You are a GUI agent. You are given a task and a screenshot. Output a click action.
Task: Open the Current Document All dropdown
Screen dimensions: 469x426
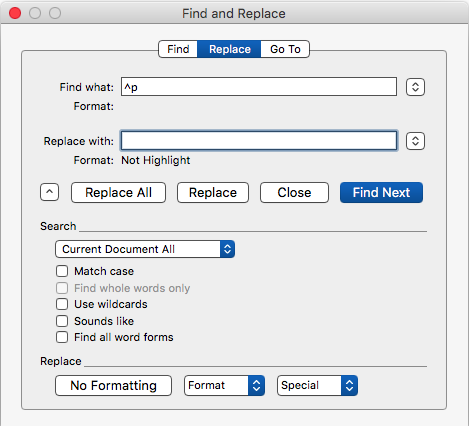pyautogui.click(x=145, y=249)
